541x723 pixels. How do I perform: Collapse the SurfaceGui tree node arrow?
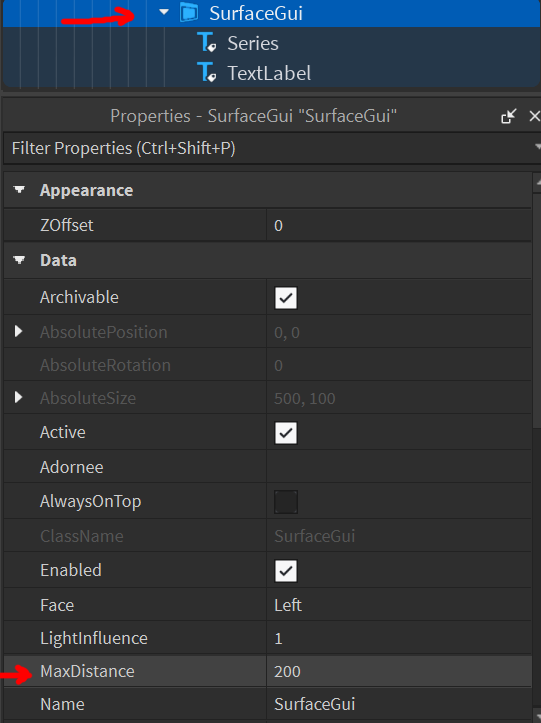click(164, 12)
